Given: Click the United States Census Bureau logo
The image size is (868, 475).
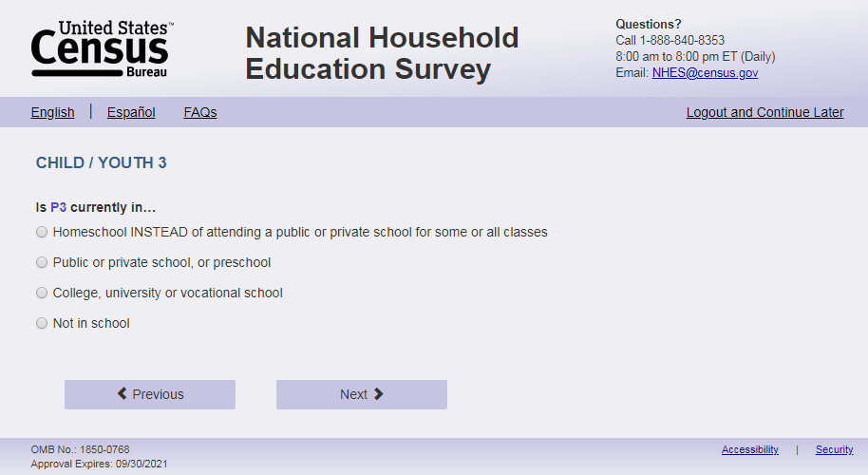Looking at the screenshot, I should (103, 48).
